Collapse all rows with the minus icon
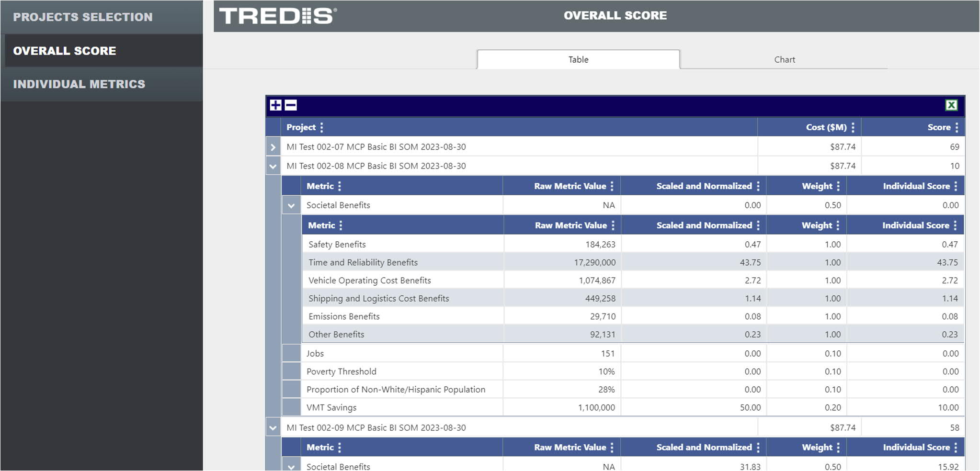The height and width of the screenshot is (471, 980). tap(291, 105)
